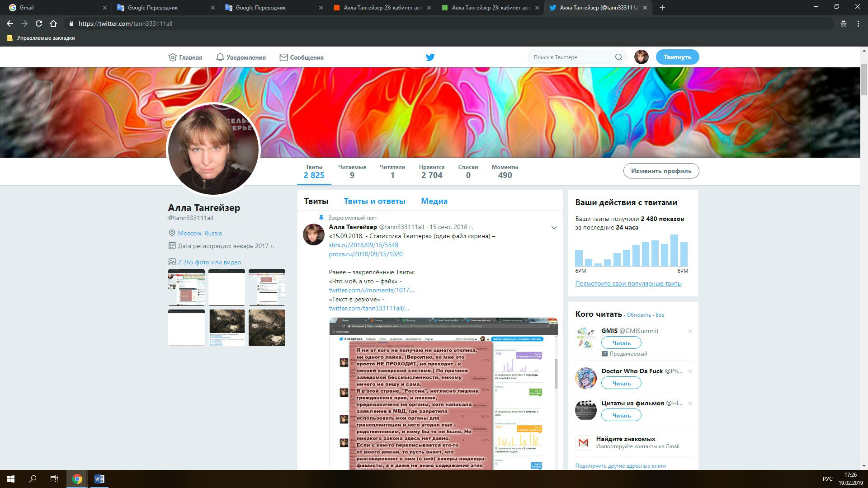868x488 pixels.
Task: Click Изменить профиль button
Action: (661, 171)
